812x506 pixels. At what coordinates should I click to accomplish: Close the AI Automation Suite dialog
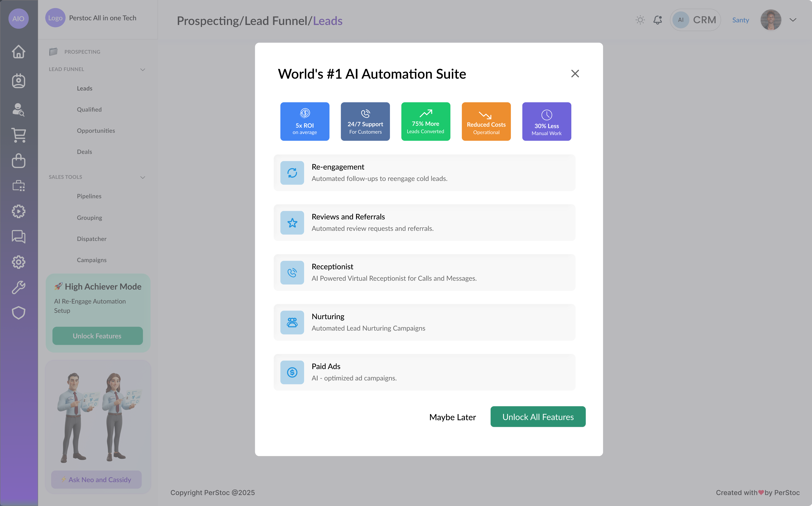[575, 74]
